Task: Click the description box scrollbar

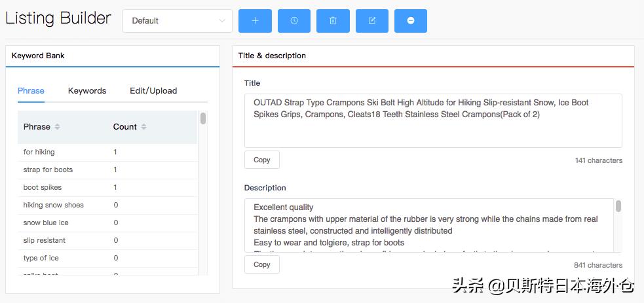Action: (618, 207)
